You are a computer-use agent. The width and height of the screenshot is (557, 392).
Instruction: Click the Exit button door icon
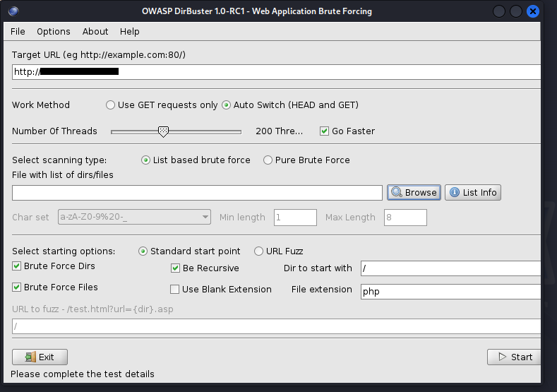(x=30, y=357)
